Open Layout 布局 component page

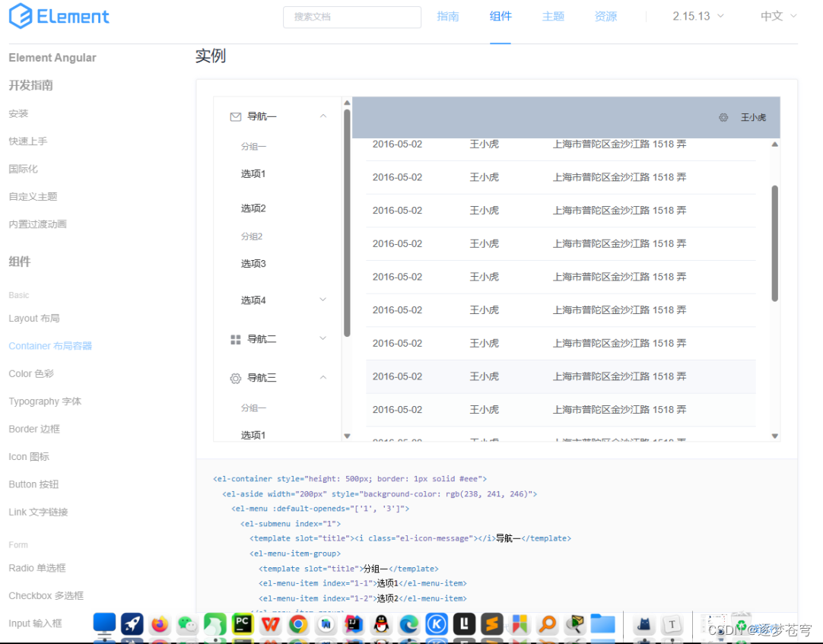coord(34,319)
